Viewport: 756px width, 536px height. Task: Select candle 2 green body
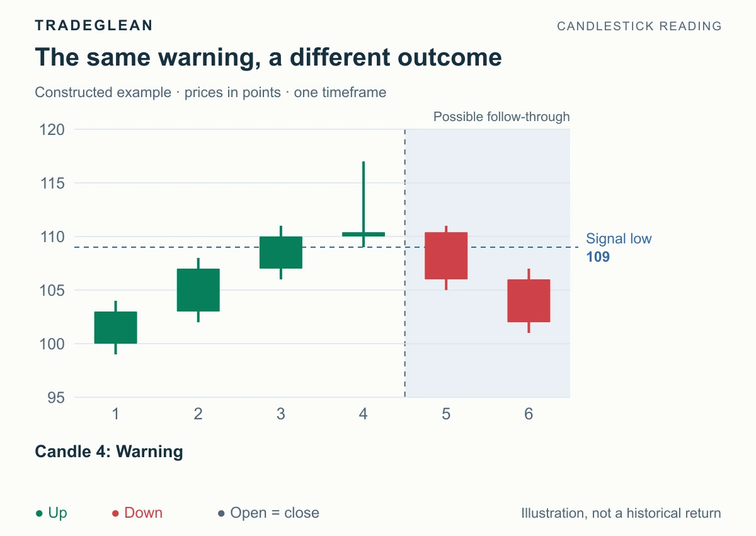[198, 290]
